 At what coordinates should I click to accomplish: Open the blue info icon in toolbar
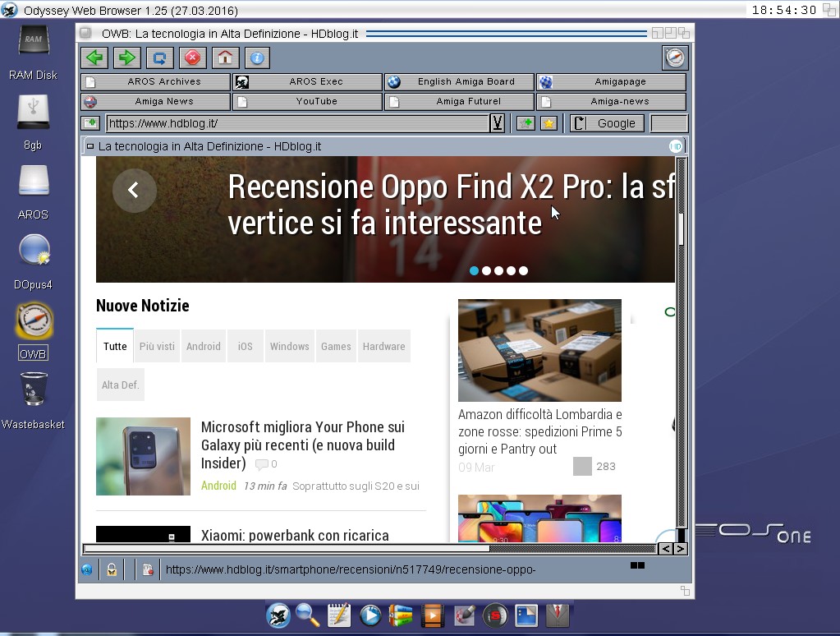coord(257,58)
